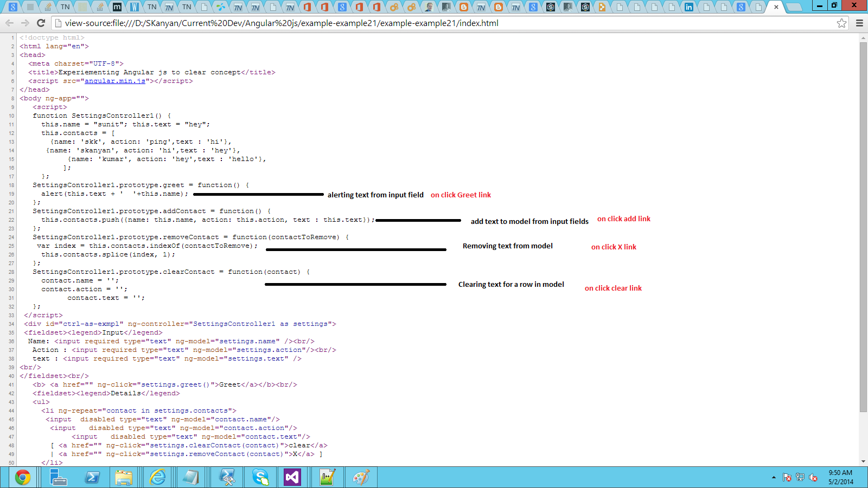The width and height of the screenshot is (868, 488).
Task: Click the ng-model 'settings.action' input line
Action: point(184,350)
